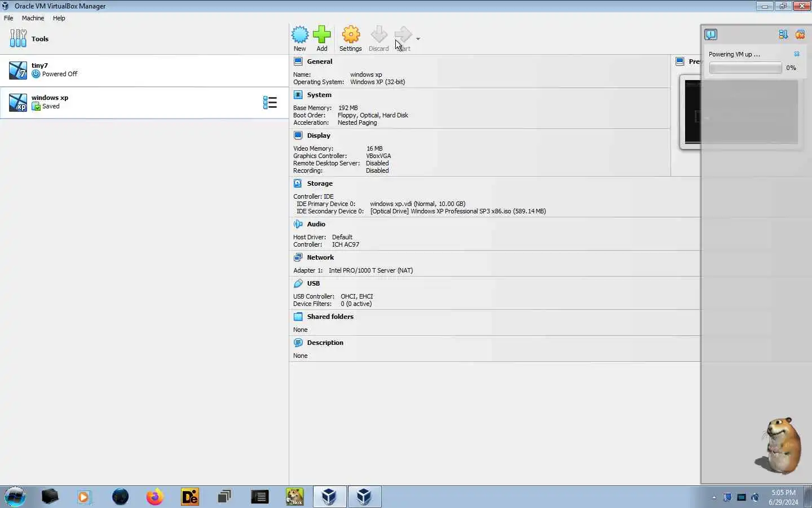The height and width of the screenshot is (508, 812).
Task: Switch to first VirtualBox taskbar window
Action: [329, 497]
